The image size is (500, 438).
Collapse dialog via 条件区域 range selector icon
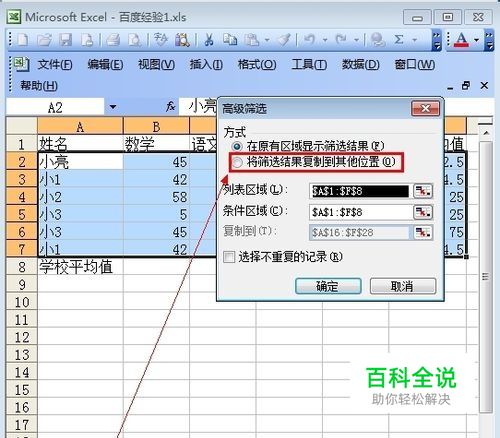tap(423, 212)
